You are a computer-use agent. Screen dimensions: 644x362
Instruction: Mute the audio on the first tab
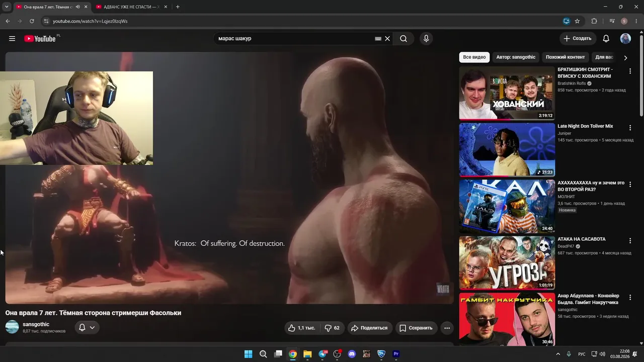(x=77, y=7)
